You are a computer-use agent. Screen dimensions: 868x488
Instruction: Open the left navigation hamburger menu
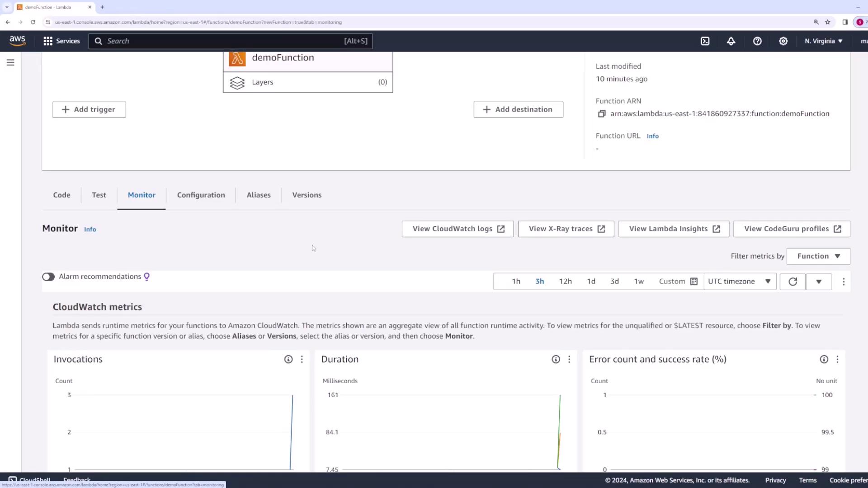click(x=10, y=62)
